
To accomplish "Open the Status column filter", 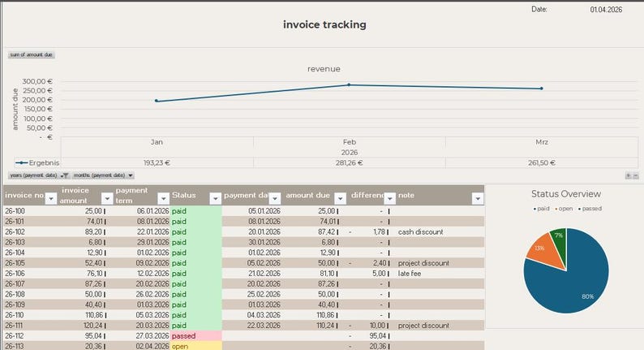I will coord(215,199).
